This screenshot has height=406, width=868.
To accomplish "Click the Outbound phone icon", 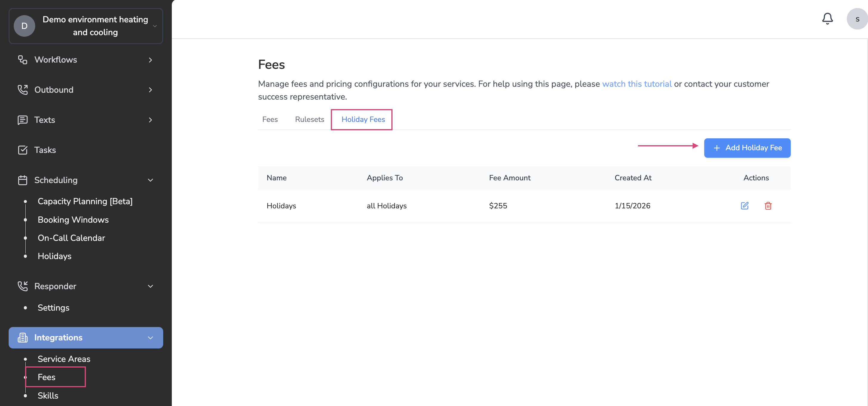I will (x=23, y=89).
